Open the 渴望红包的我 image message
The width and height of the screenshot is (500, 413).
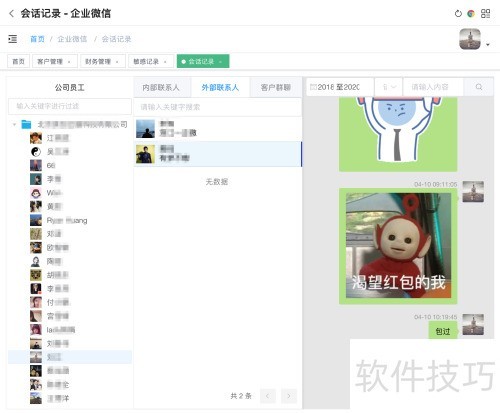tap(398, 246)
